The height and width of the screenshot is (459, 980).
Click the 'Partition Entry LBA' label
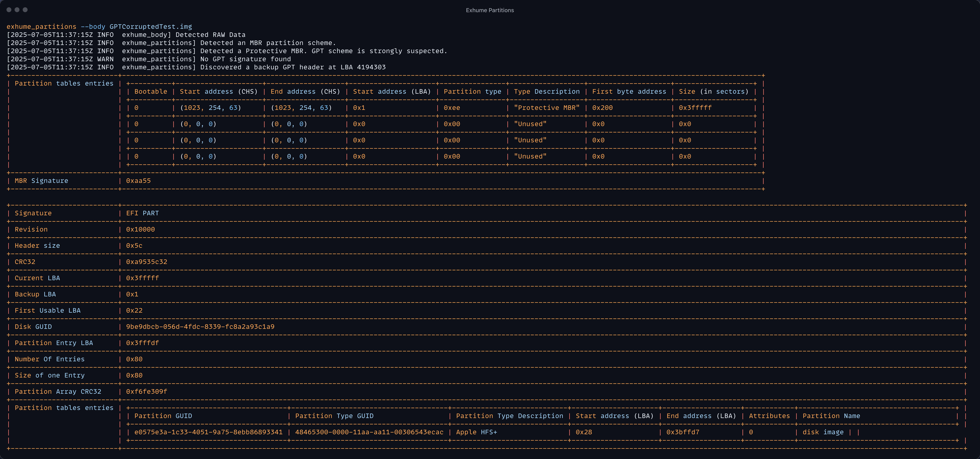pos(54,343)
